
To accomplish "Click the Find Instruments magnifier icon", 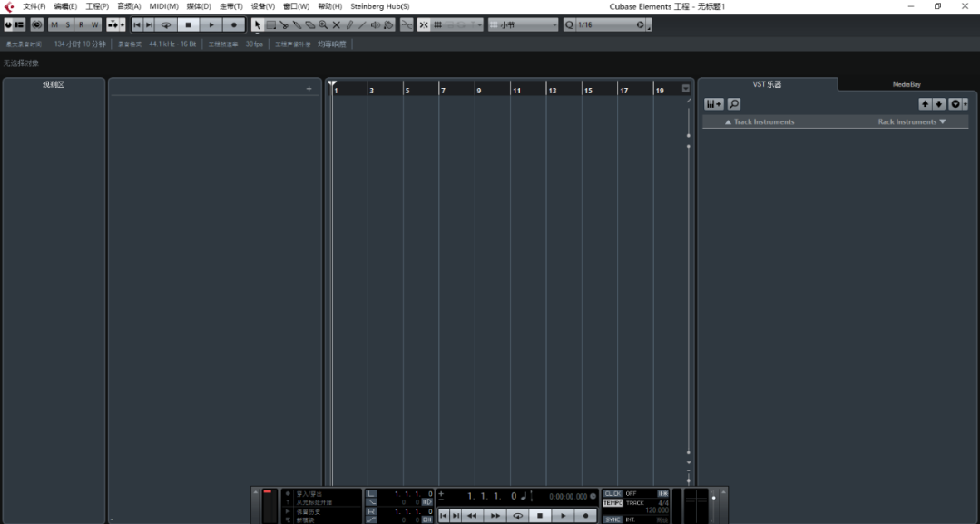I will click(x=734, y=104).
